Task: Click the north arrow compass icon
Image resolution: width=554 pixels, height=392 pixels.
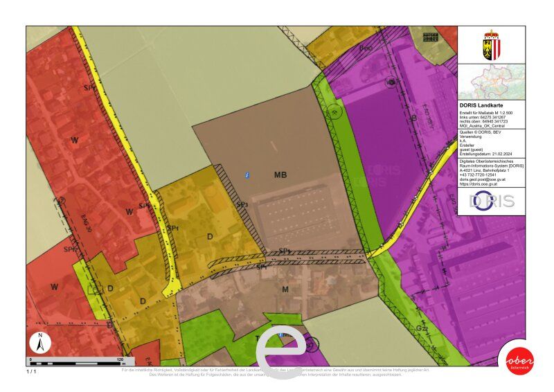Action: [40, 343]
